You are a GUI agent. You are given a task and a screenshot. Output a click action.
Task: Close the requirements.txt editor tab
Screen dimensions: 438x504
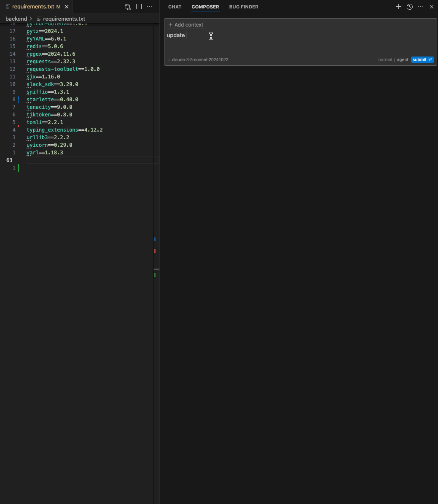point(67,7)
